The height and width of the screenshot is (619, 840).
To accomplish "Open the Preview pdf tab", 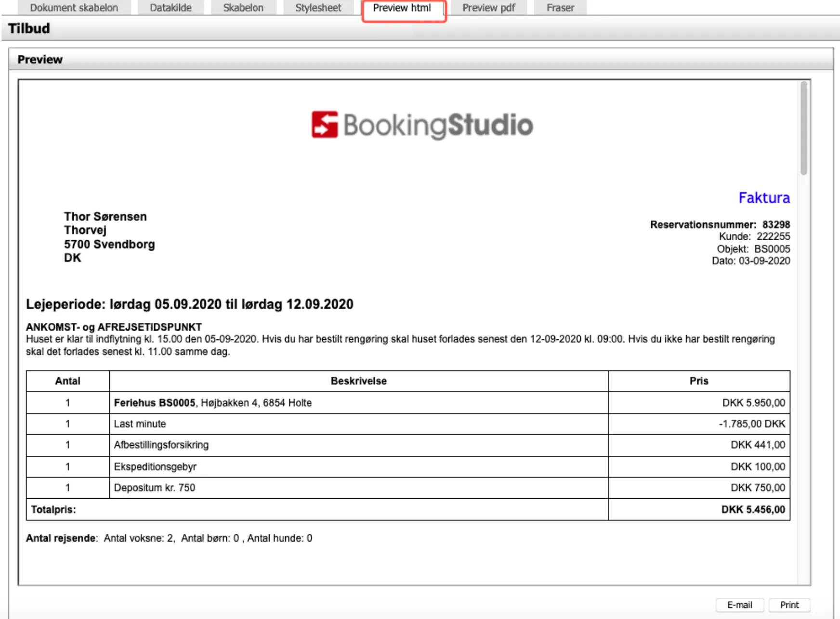I will tap(488, 8).
